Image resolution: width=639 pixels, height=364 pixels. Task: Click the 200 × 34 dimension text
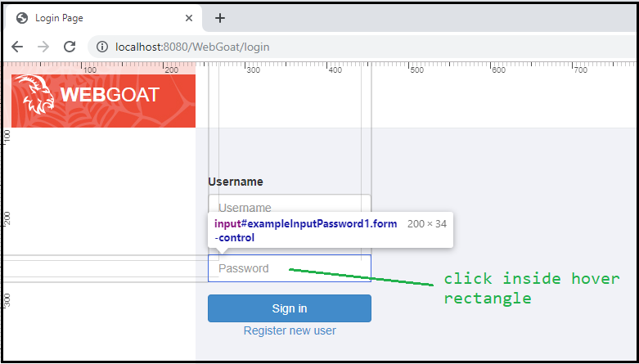(x=426, y=224)
